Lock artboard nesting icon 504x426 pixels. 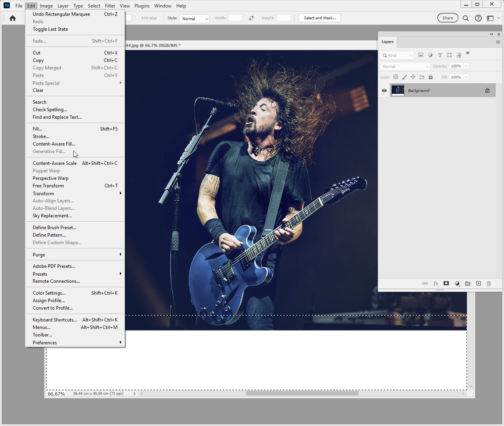[422, 77]
